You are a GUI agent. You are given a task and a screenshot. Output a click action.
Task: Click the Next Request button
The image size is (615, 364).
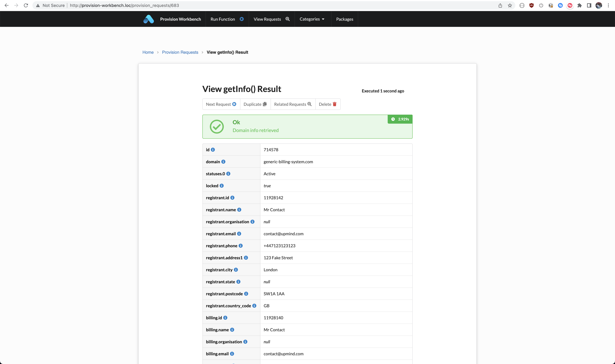click(x=221, y=104)
